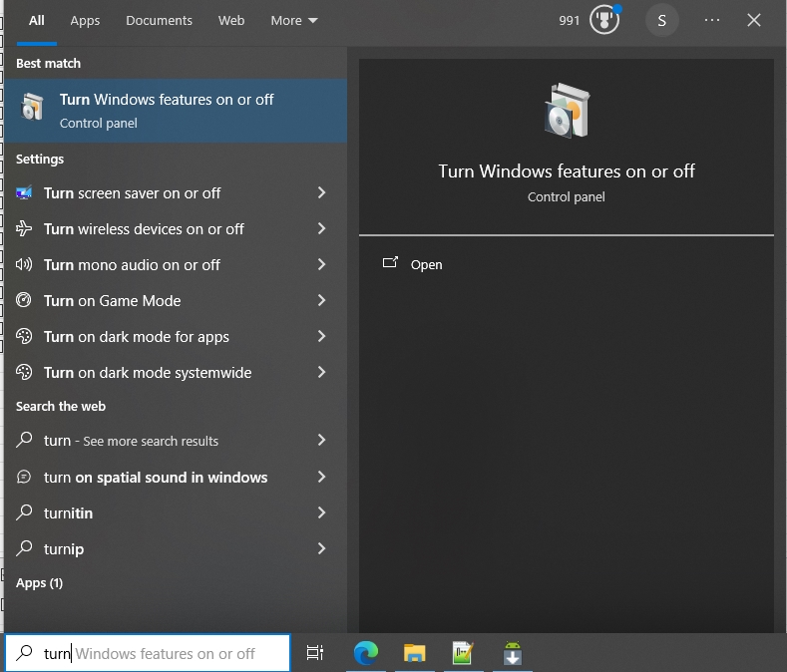Launch Microsoft Edge from the taskbar
This screenshot has width=787, height=672.
366,653
